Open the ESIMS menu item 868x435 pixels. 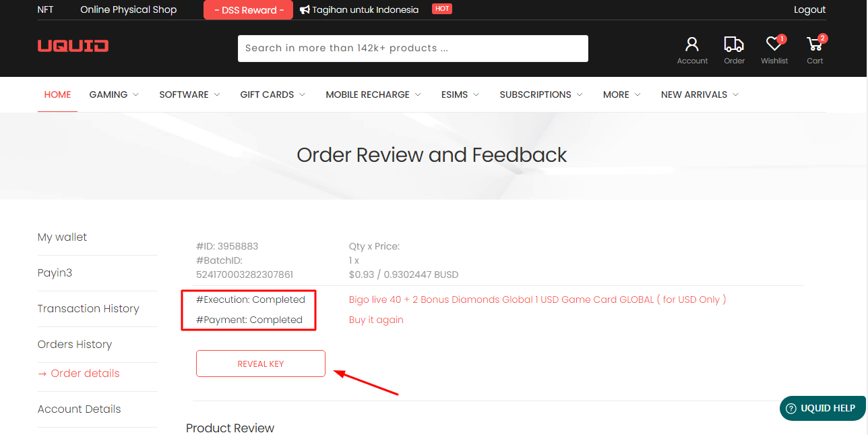pos(454,94)
